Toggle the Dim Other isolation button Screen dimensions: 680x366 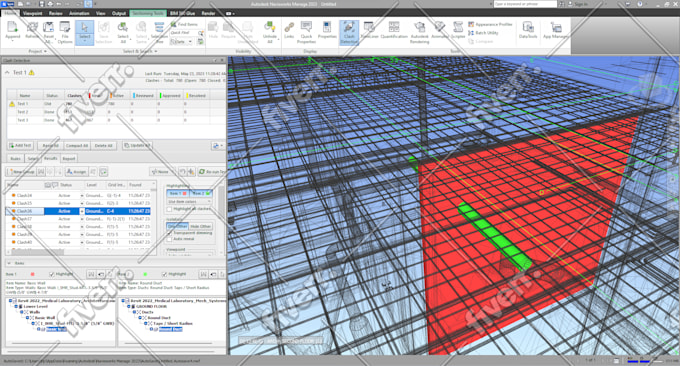(x=177, y=226)
